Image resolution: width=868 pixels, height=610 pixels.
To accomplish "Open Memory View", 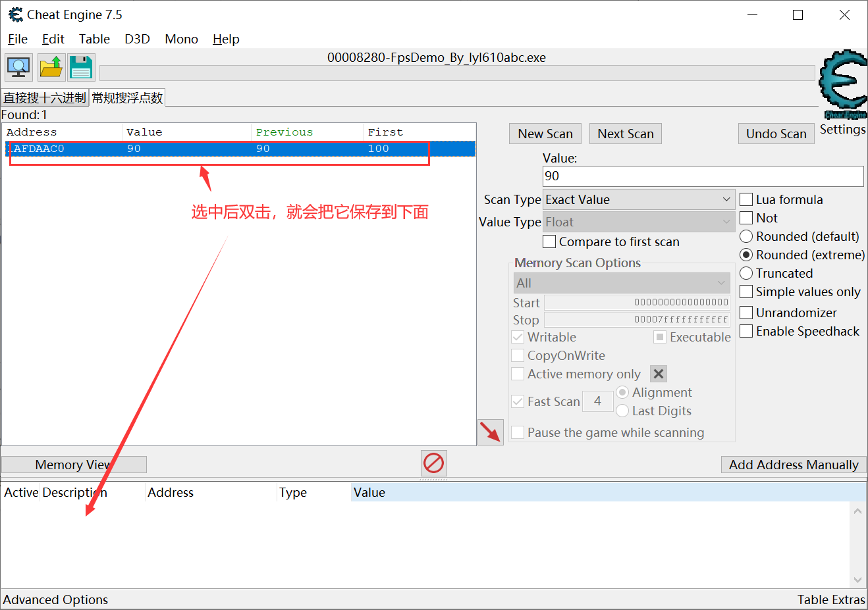I will pyautogui.click(x=74, y=465).
